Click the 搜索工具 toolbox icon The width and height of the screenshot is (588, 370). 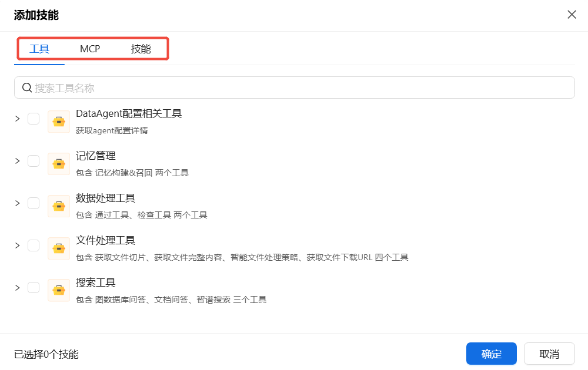(x=59, y=291)
